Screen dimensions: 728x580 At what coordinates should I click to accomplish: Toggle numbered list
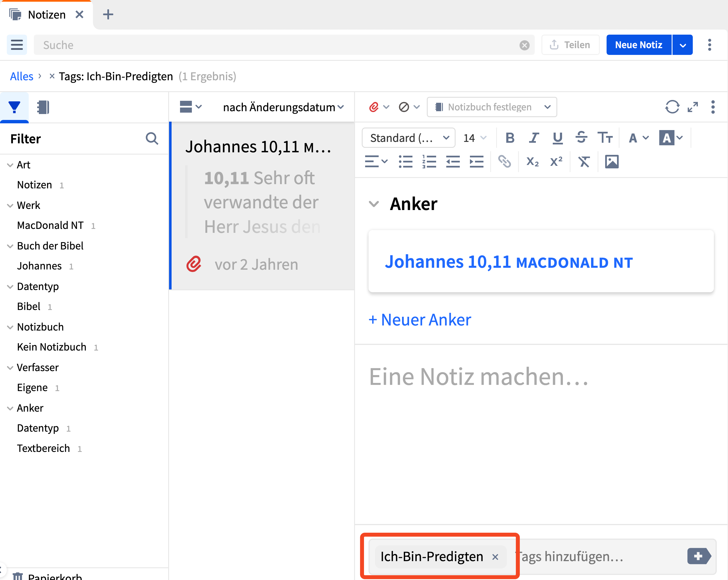click(429, 161)
